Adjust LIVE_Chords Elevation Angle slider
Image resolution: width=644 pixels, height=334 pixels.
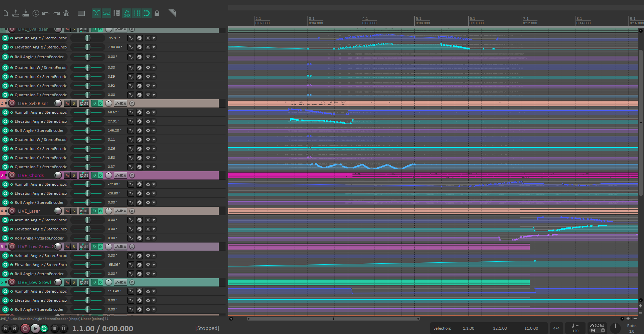point(88,193)
